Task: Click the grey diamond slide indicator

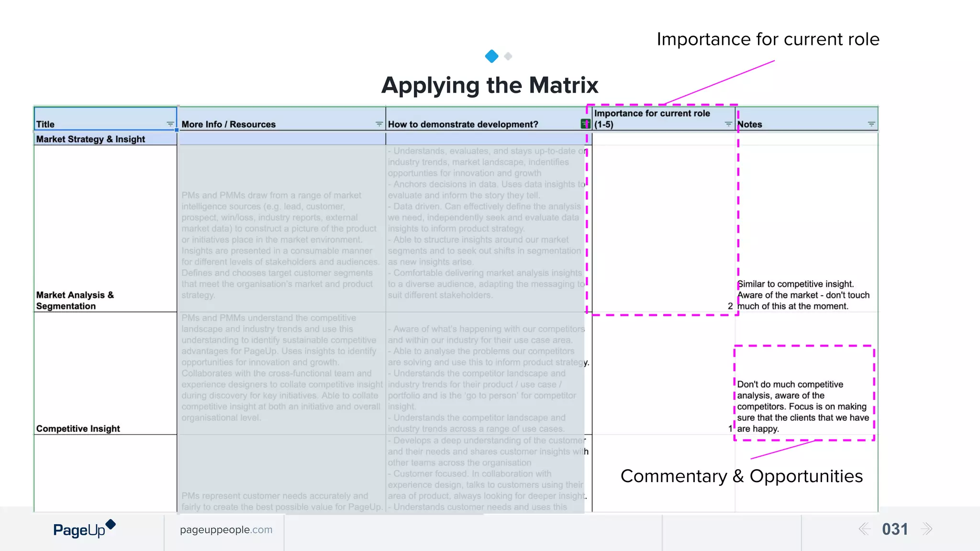Action: pos(508,56)
